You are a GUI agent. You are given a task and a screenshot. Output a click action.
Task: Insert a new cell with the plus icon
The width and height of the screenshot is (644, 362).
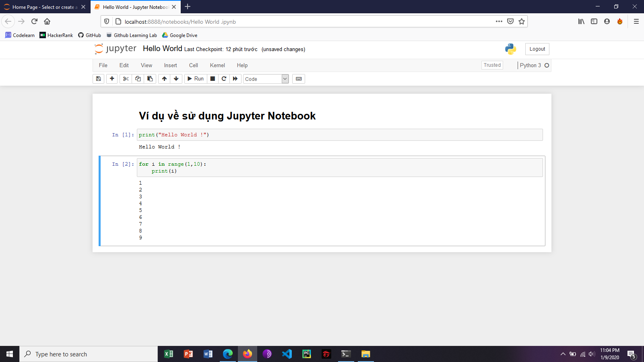click(112, 79)
